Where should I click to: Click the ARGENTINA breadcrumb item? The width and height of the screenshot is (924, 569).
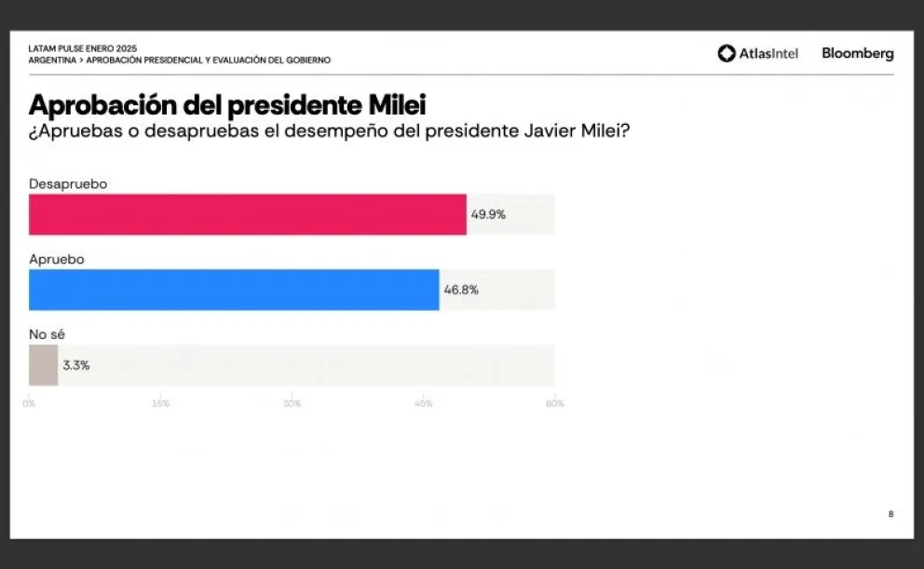click(53, 60)
